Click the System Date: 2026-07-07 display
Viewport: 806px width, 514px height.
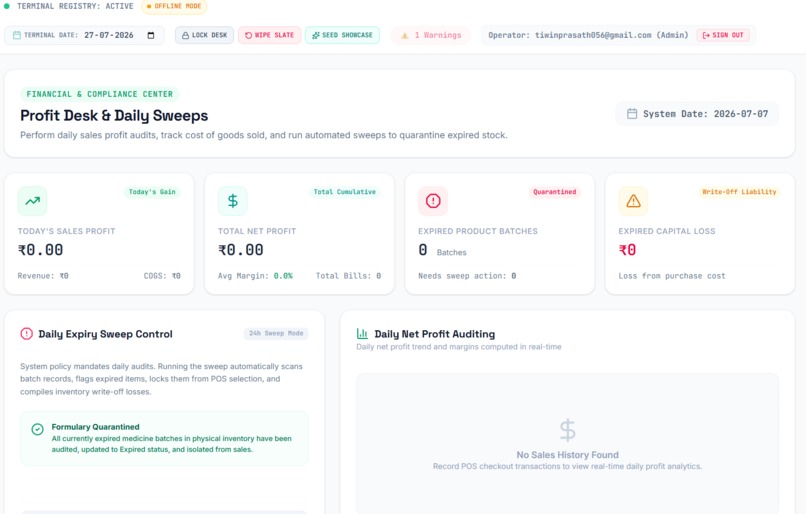pos(697,114)
